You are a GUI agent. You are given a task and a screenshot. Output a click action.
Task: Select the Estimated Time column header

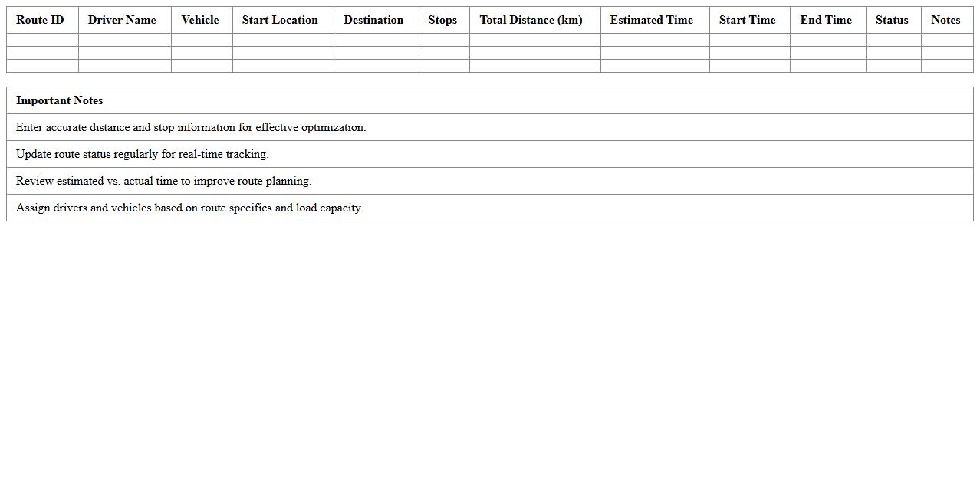(x=653, y=20)
